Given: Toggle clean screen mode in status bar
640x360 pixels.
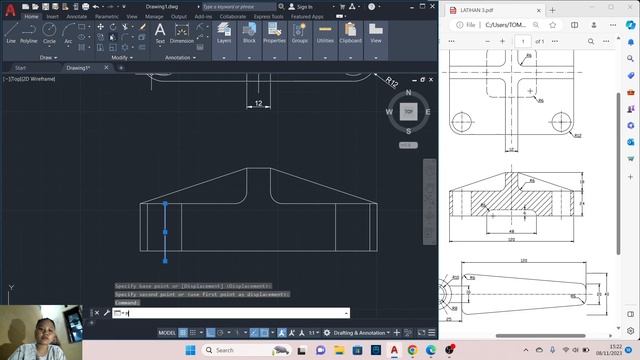Looking at the screenshot, I should pyautogui.click(x=421, y=333).
